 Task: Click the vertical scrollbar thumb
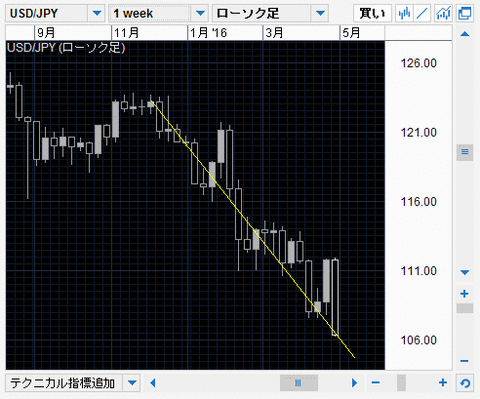point(465,152)
